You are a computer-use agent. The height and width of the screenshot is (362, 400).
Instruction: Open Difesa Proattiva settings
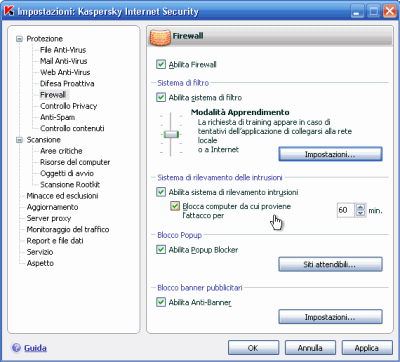[67, 83]
